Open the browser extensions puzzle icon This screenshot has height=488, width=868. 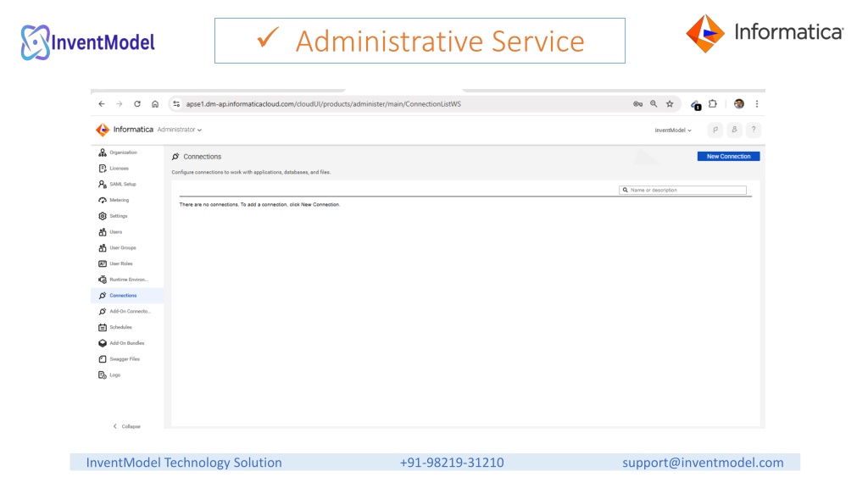click(713, 104)
